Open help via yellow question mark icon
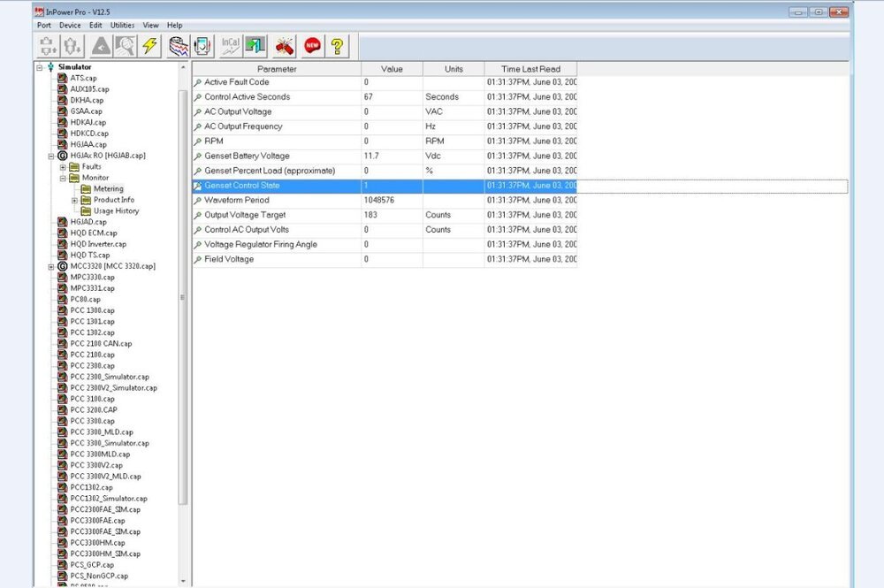Screen dimensions: 884x588 click(337, 46)
